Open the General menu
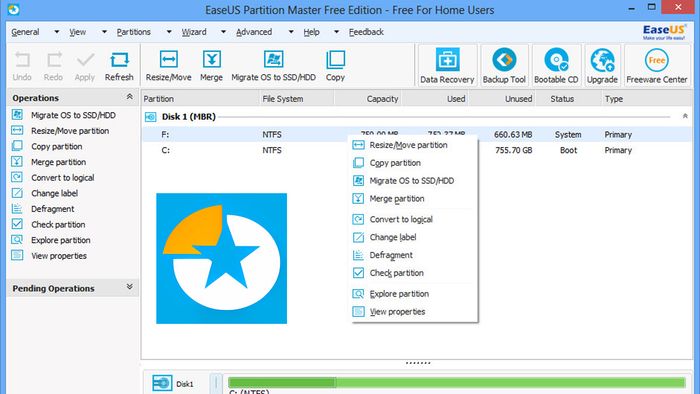This screenshot has height=394, width=700. [x=25, y=32]
